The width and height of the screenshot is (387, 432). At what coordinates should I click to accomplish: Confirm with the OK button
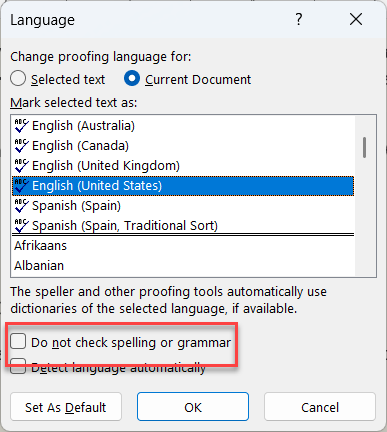coord(193,407)
